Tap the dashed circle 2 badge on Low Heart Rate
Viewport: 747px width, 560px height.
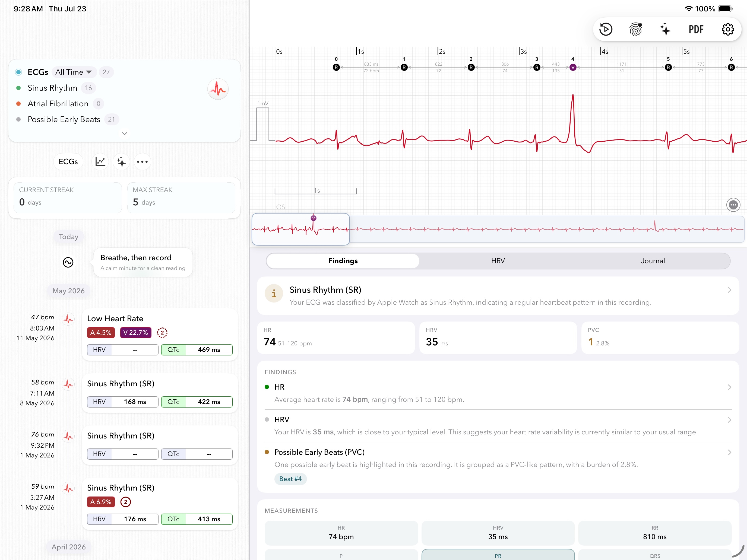(x=162, y=332)
